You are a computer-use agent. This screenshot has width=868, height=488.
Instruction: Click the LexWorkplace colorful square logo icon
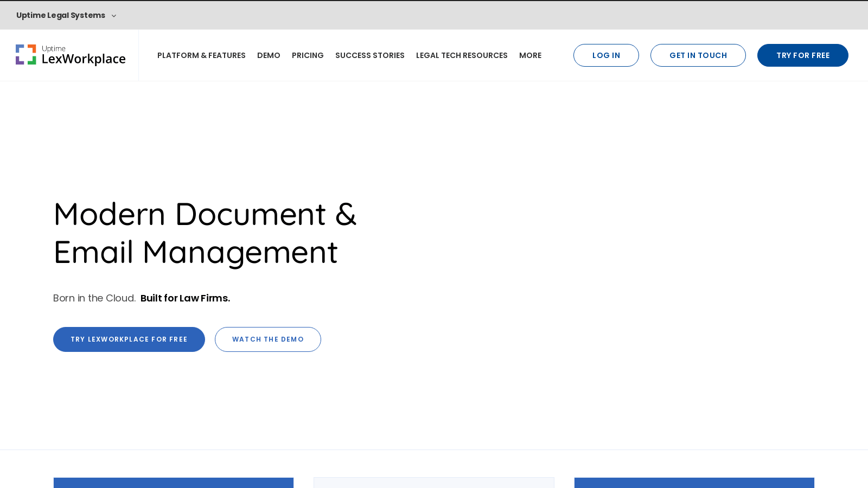click(x=25, y=55)
